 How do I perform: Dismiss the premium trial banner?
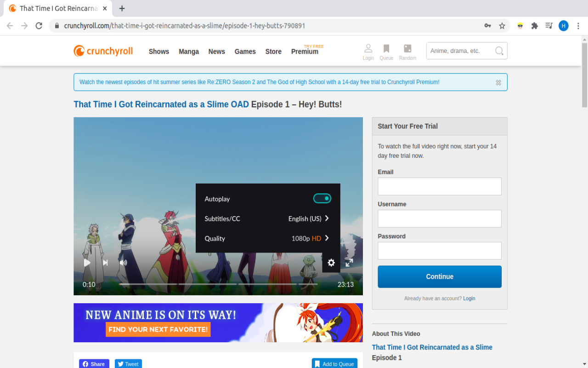coord(498,82)
